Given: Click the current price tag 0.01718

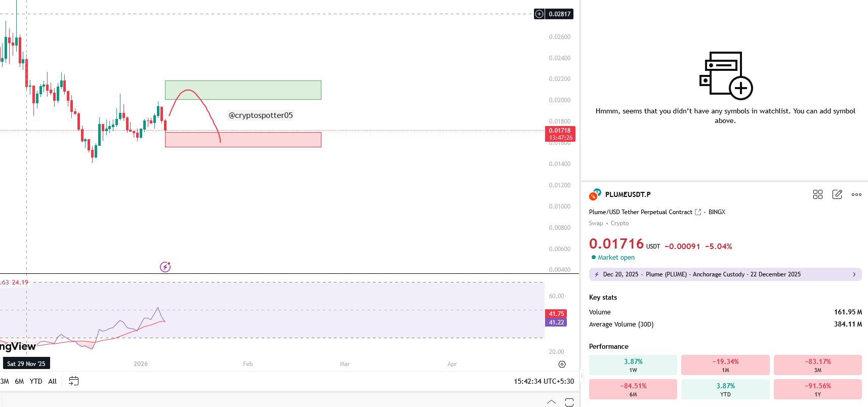Looking at the screenshot, I should (560, 134).
